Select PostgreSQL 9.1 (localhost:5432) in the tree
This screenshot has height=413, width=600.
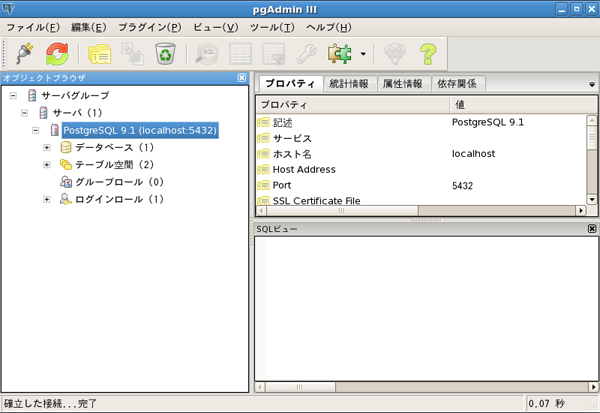[140, 131]
